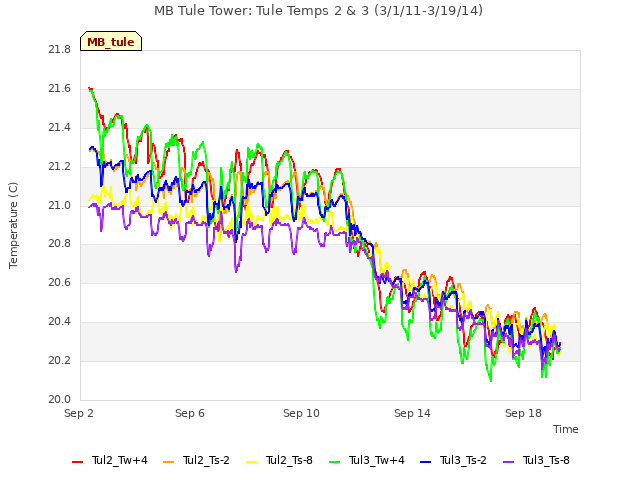Click the Temperature (C) axis label

[x=13, y=225]
